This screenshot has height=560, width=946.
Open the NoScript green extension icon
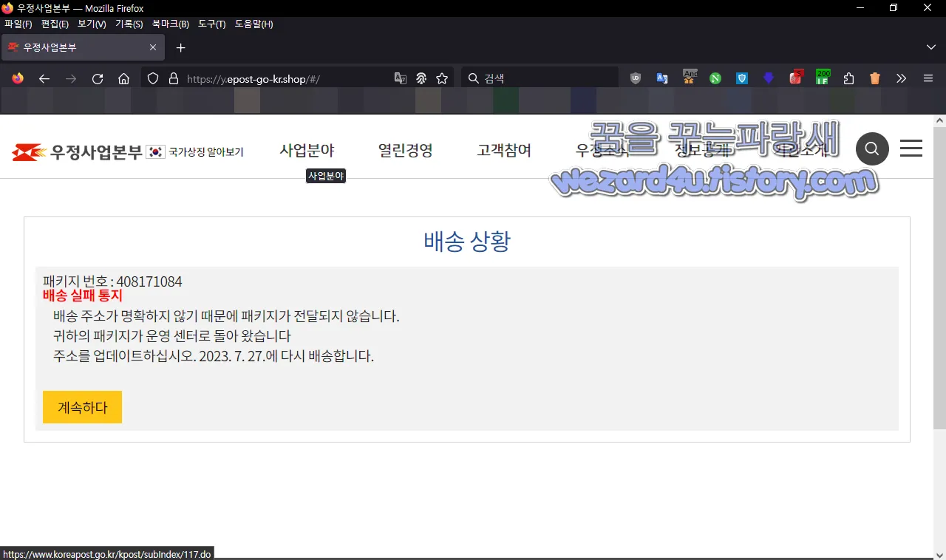click(x=715, y=78)
